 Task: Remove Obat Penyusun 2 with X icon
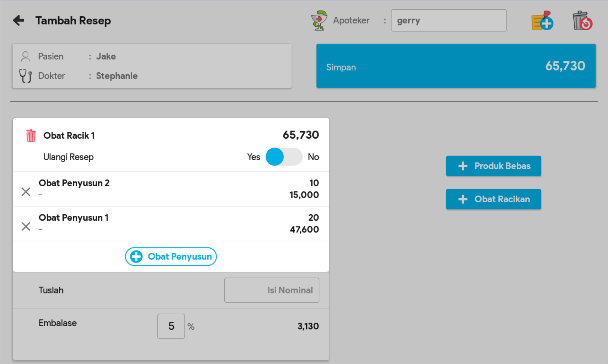[26, 192]
